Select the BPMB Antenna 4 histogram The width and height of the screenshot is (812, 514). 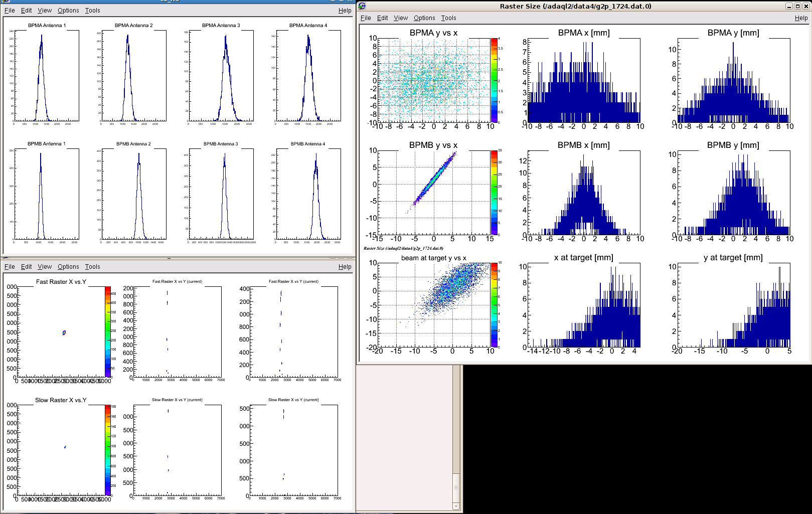pos(309,194)
